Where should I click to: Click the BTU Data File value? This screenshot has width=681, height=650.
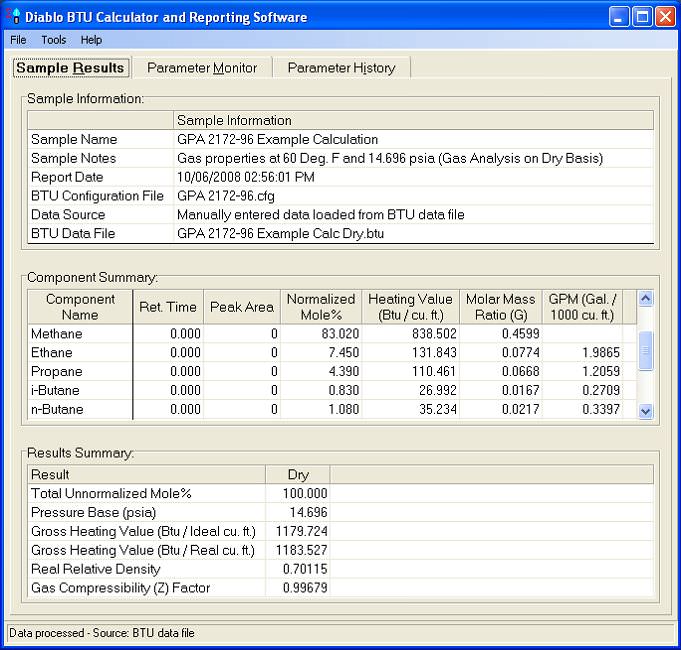click(281, 234)
